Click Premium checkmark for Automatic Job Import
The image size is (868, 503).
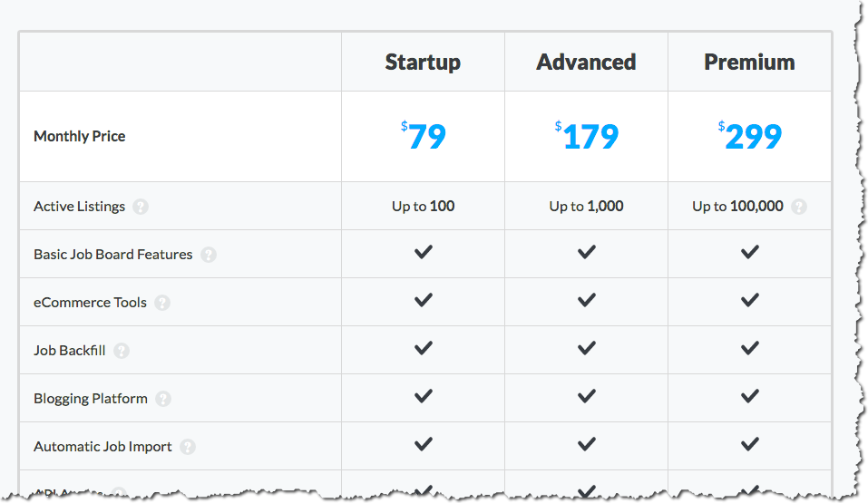coord(750,444)
